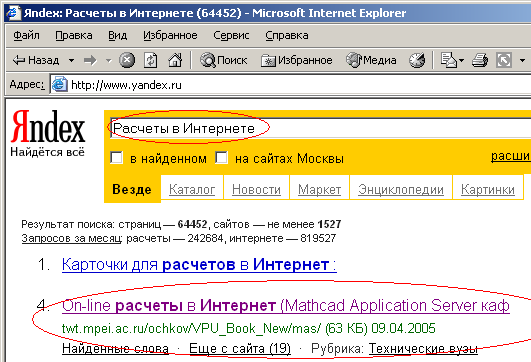Click the printer icon

click(480, 60)
